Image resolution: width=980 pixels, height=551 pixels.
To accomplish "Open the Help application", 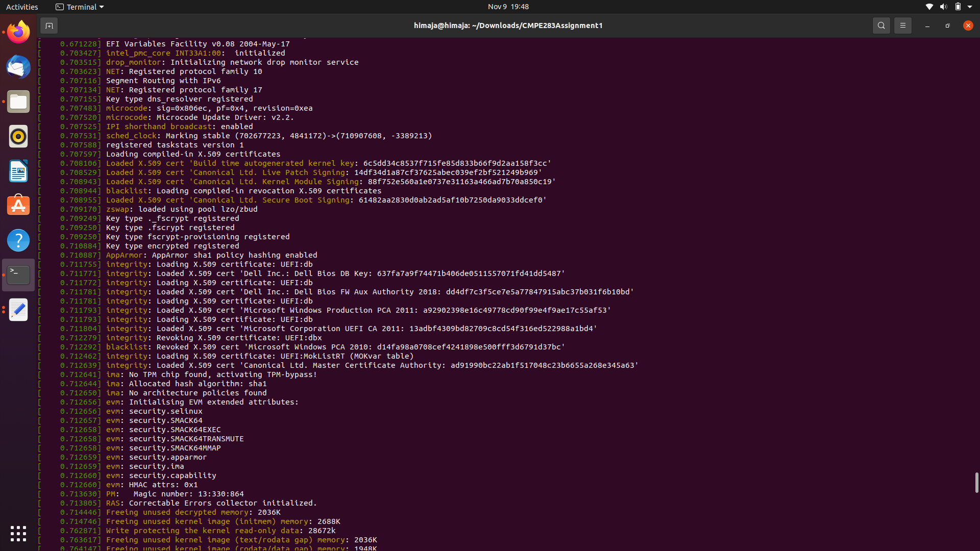I will [x=18, y=240].
